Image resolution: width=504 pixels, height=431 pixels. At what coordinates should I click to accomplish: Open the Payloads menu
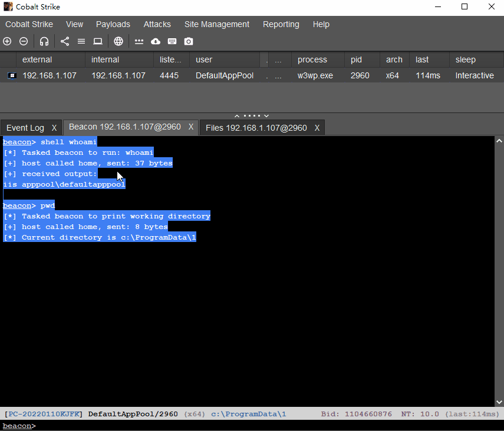coord(113,24)
